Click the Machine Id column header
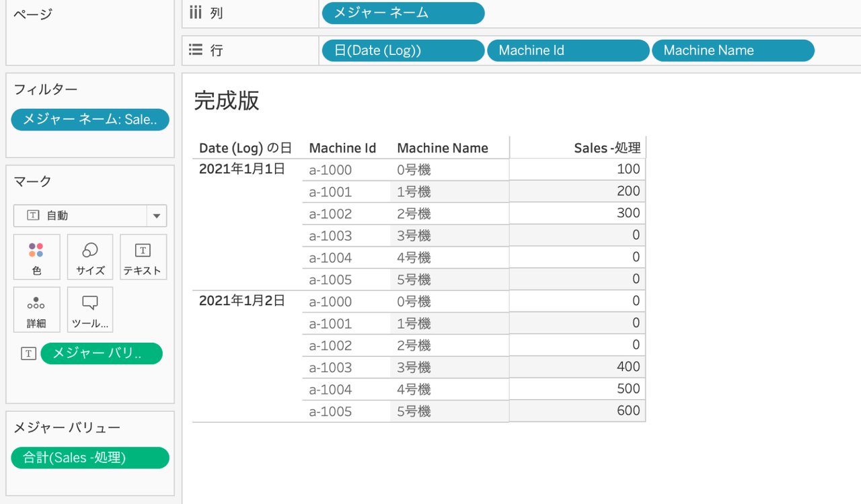Image resolution: width=861 pixels, height=504 pixels. 342,148
